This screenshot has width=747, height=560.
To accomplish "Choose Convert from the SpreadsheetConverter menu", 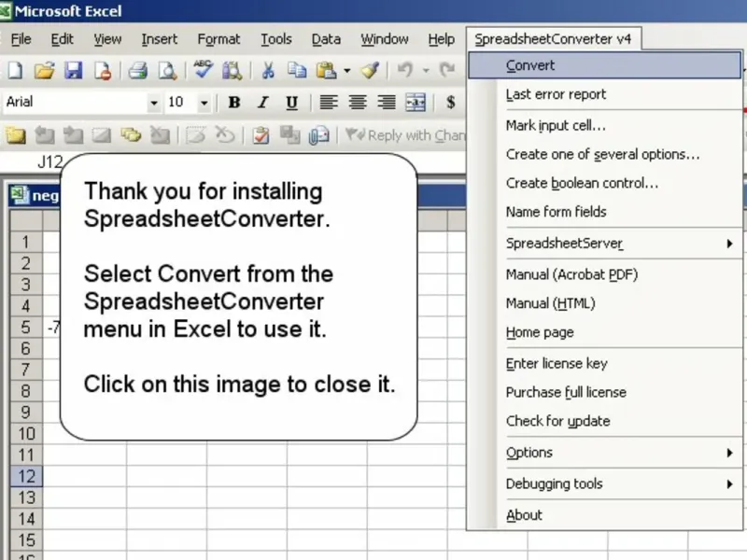I will pos(604,65).
